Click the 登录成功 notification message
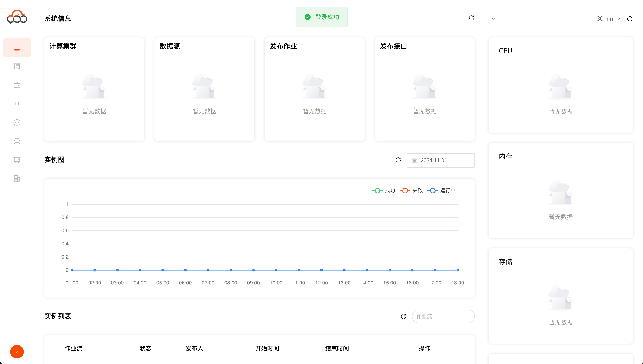This screenshot has height=364, width=643. [321, 17]
